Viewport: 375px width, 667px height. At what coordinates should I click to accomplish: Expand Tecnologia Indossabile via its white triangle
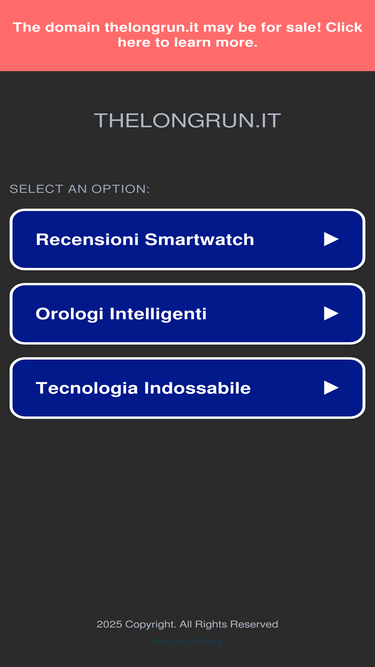click(331, 388)
